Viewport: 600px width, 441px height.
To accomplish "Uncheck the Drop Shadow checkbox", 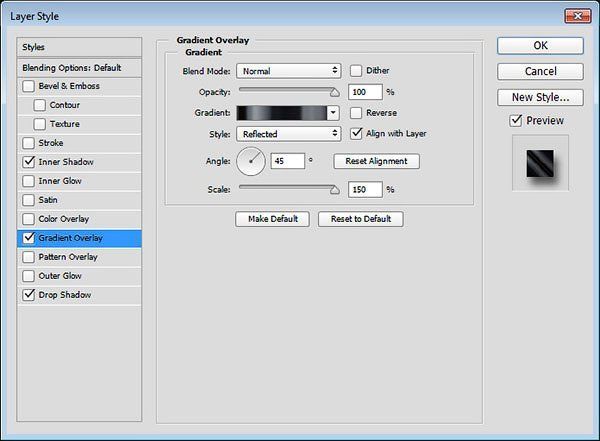I will coord(28,295).
